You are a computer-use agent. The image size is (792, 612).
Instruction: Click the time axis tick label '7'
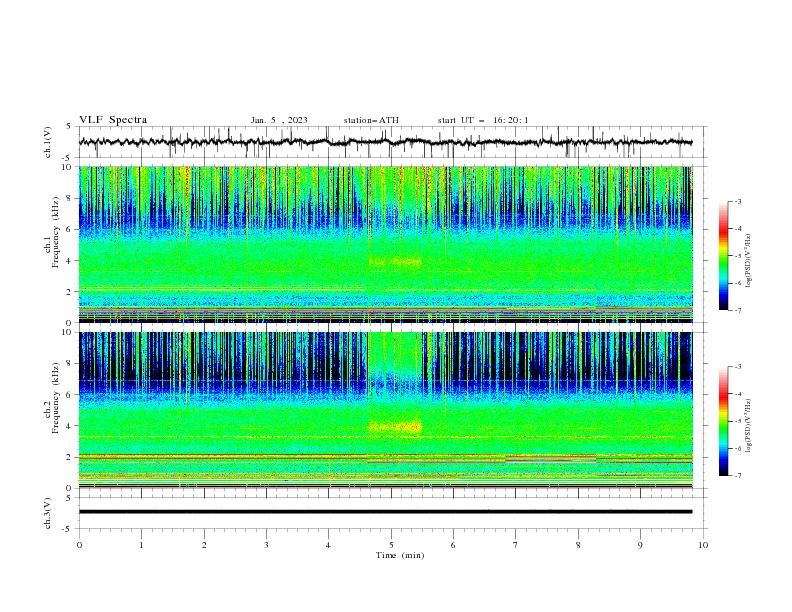[516, 545]
